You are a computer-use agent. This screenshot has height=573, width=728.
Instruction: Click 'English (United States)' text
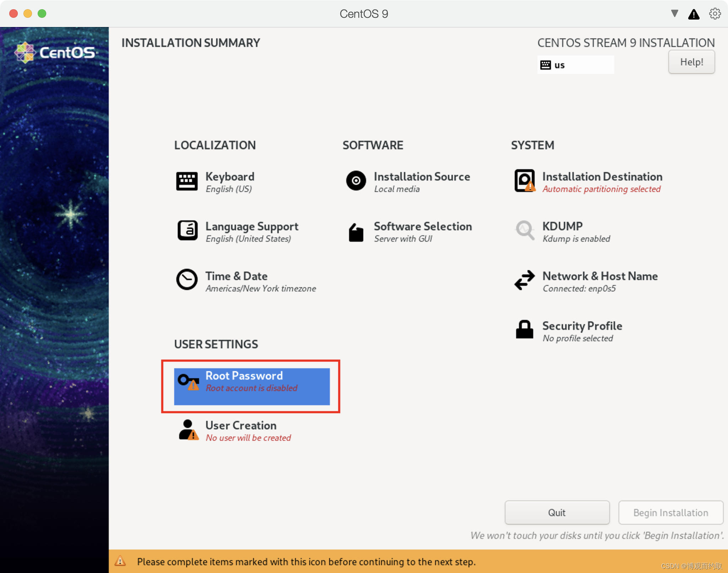click(x=248, y=239)
